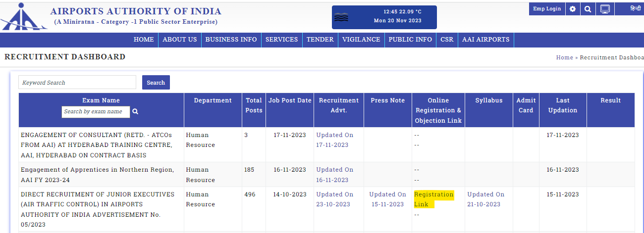Open the settings gear icon in header

point(573,9)
